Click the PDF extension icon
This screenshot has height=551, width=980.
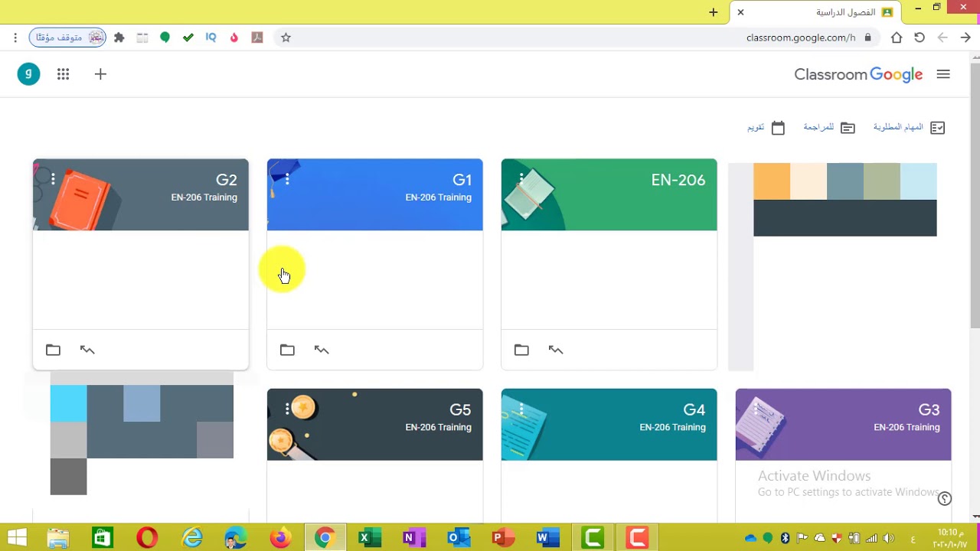point(257,37)
